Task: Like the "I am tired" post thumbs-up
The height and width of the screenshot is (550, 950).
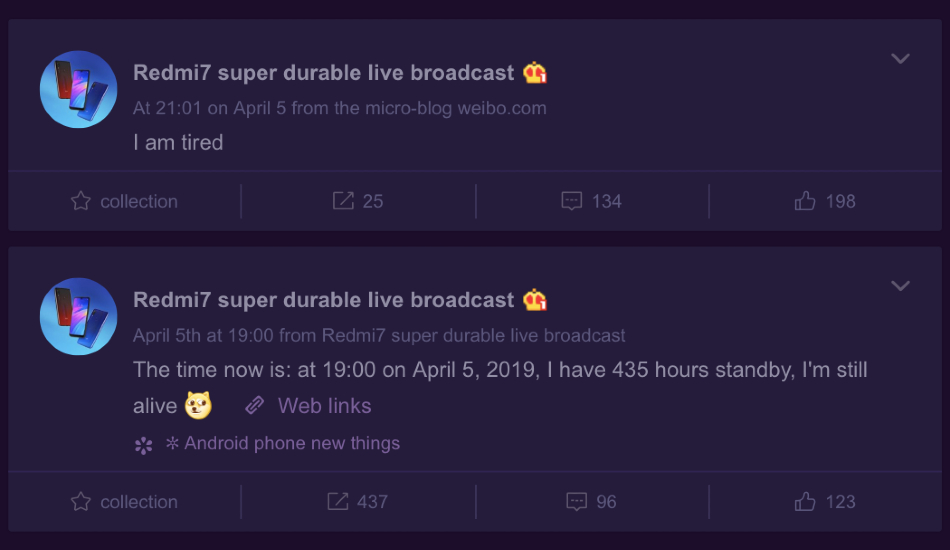Action: (805, 200)
